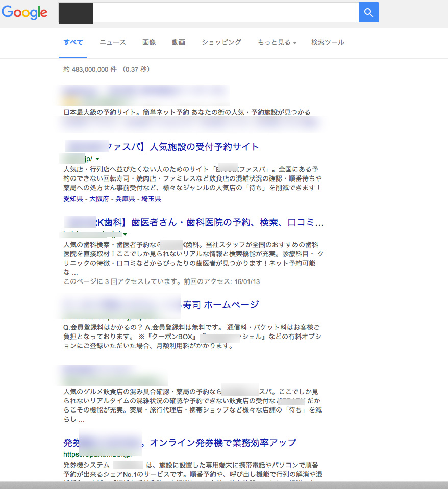The width and height of the screenshot is (448, 489).
Task: Select the すべて tab
Action: [73, 42]
